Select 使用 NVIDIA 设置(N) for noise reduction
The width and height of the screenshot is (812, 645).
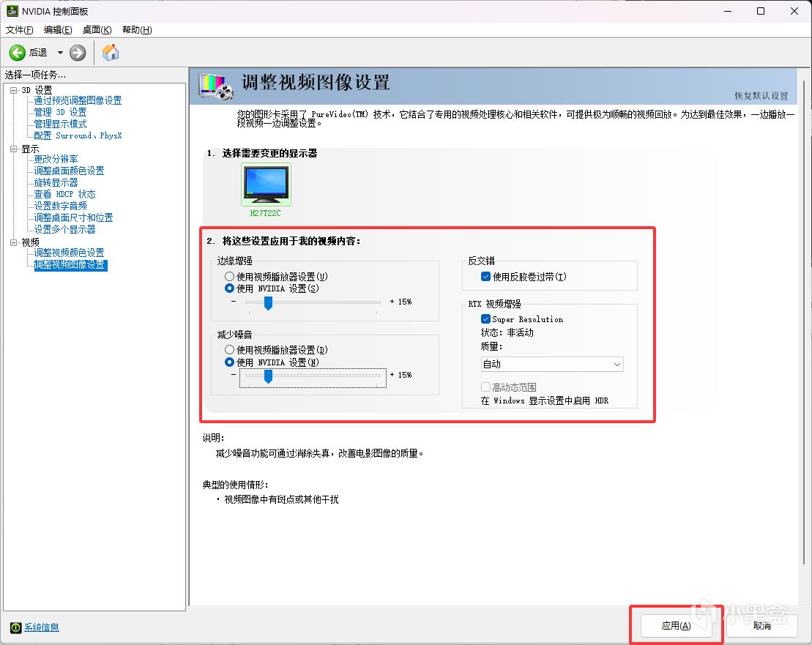point(229,362)
